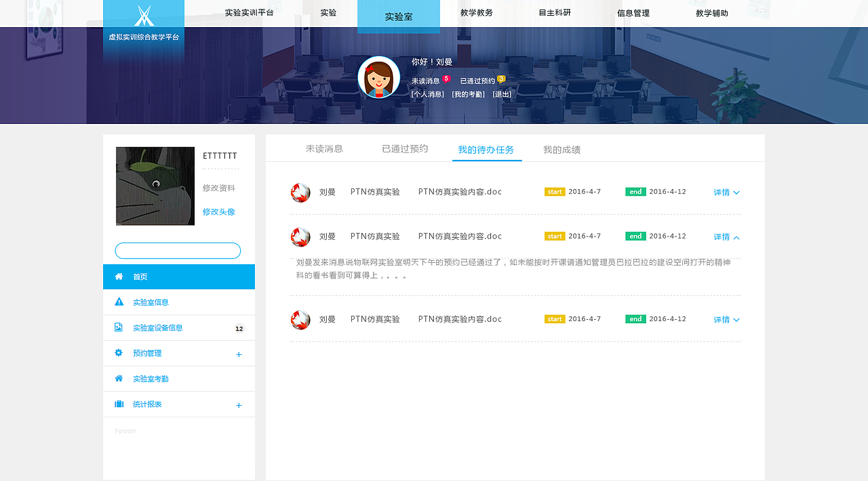Select 首页 in the sidebar

179,276
